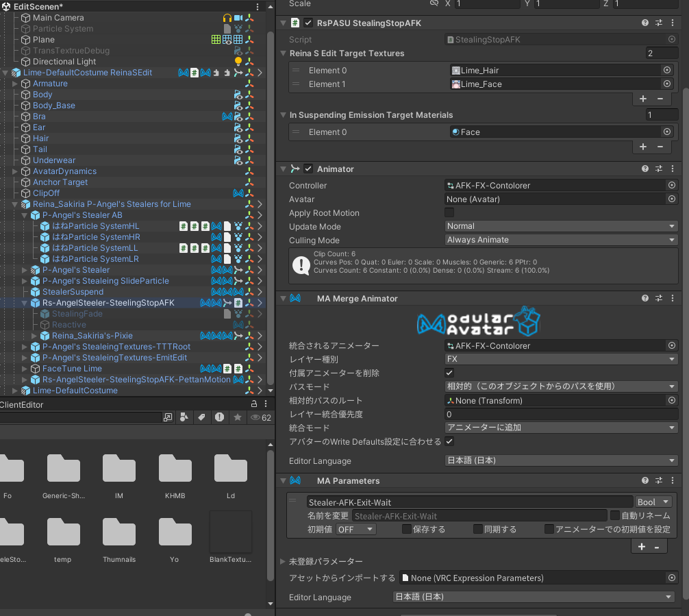The image size is (689, 616).
Task: Filter favorites with star icon
Action: [x=238, y=417]
